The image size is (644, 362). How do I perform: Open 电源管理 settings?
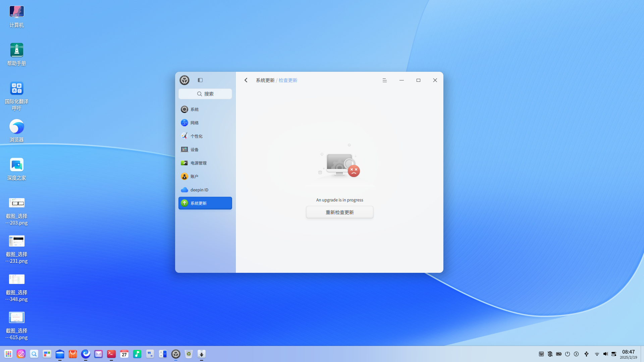(x=205, y=163)
